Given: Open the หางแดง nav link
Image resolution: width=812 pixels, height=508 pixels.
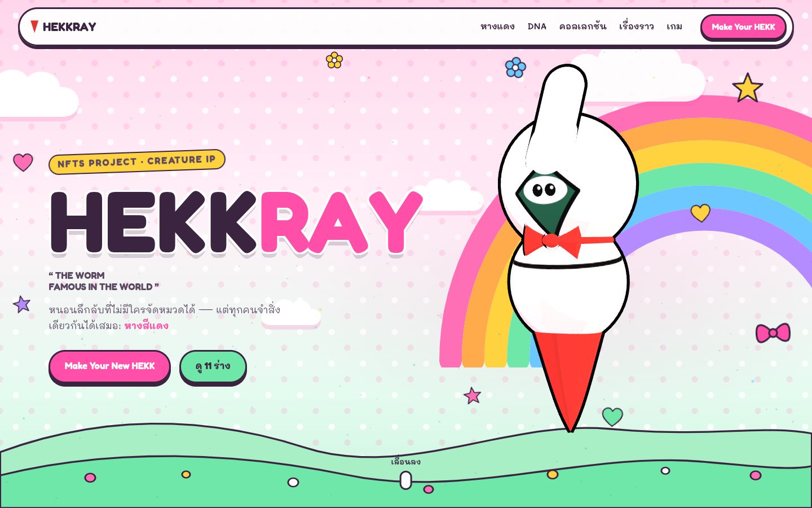Looking at the screenshot, I should [x=497, y=27].
